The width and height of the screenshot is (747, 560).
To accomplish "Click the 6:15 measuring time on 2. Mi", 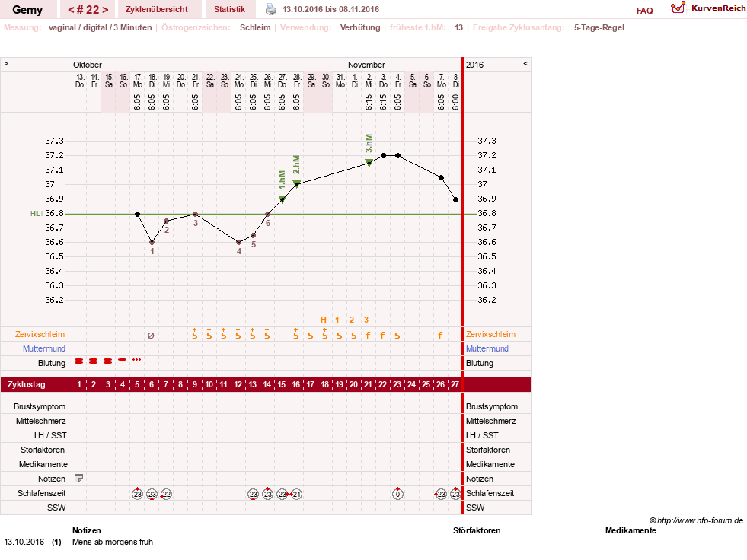I will point(369,102).
